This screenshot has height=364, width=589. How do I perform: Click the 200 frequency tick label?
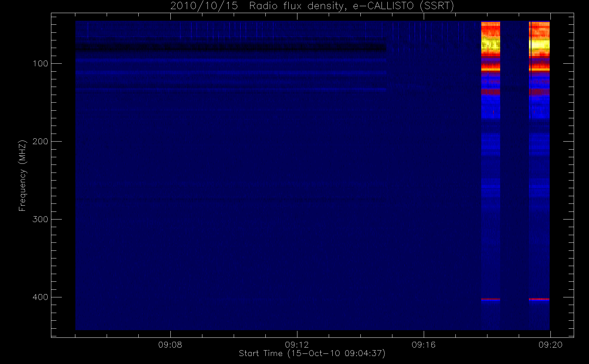(x=40, y=142)
